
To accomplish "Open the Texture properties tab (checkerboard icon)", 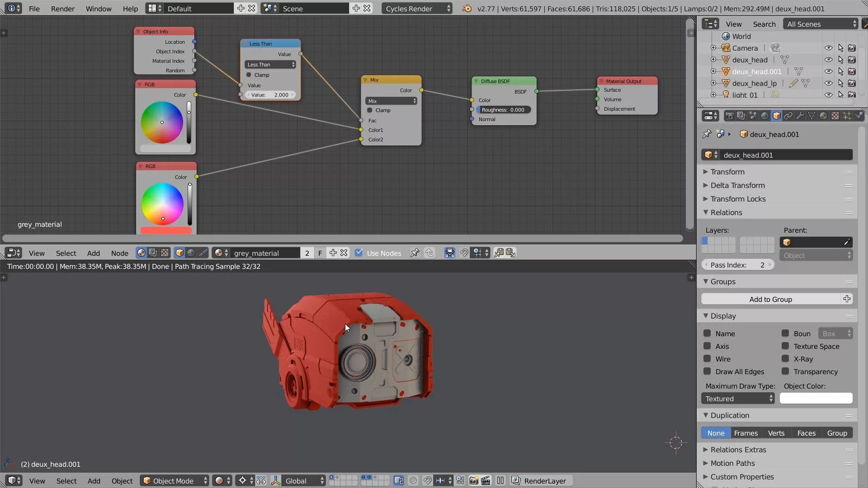I will (835, 116).
